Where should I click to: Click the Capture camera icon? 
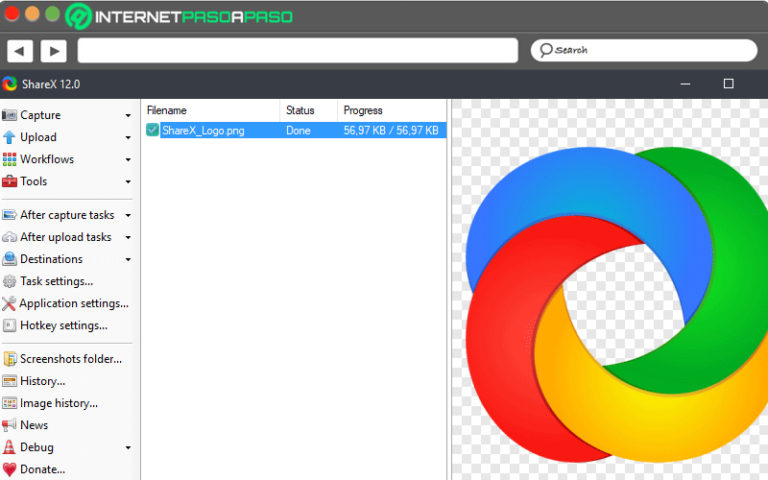tap(9, 115)
